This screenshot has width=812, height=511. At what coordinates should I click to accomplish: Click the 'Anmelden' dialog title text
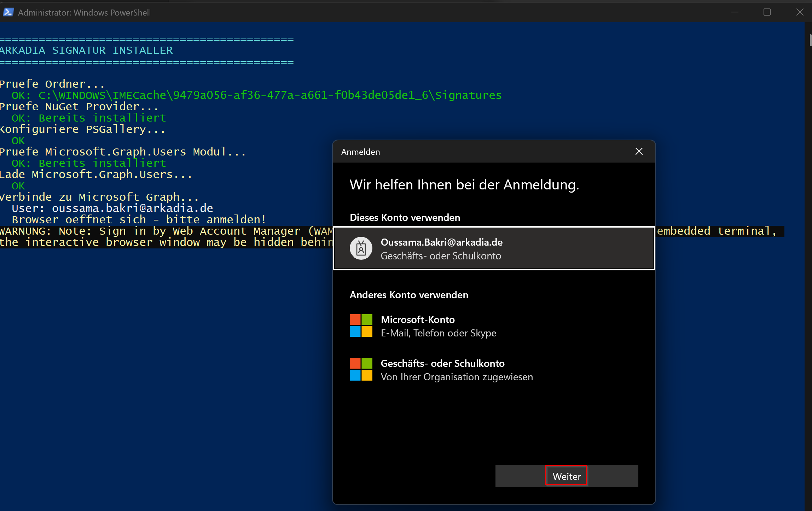[360, 152]
